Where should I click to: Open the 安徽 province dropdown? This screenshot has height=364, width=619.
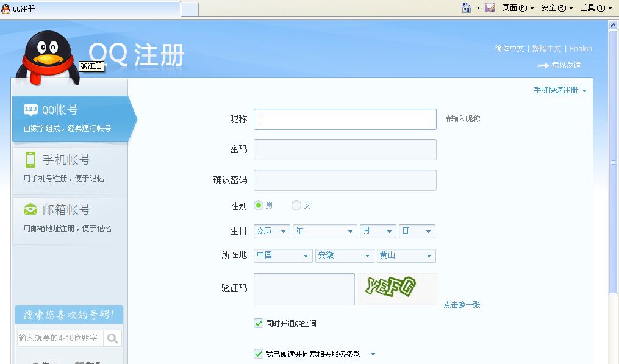(345, 256)
